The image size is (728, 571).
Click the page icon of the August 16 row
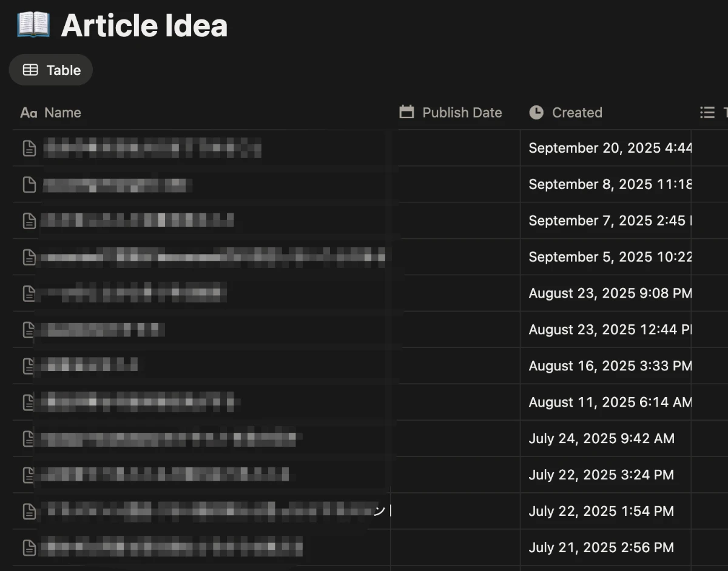pyautogui.click(x=29, y=366)
